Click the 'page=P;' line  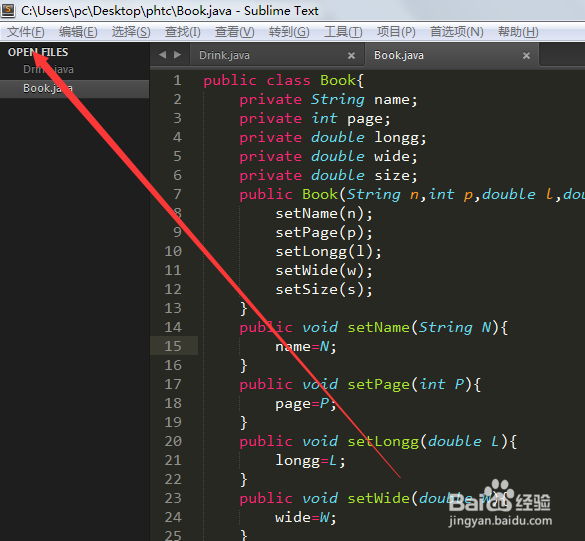tap(306, 404)
